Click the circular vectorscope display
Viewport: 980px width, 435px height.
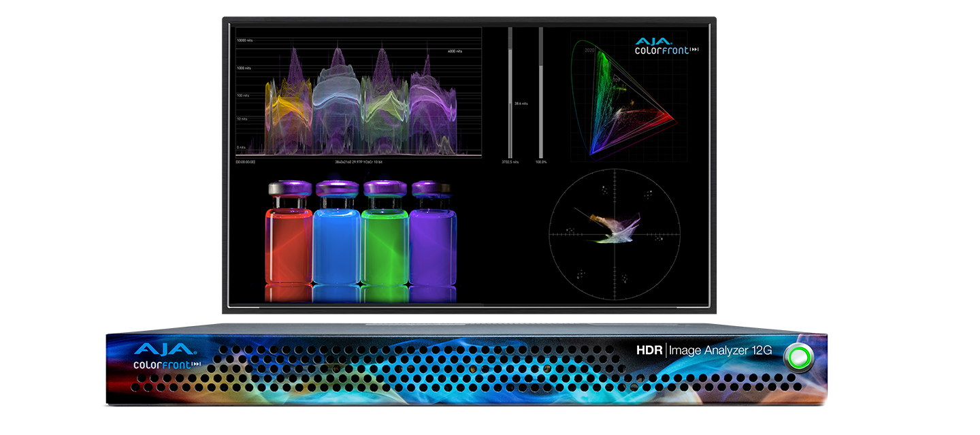tap(615, 233)
